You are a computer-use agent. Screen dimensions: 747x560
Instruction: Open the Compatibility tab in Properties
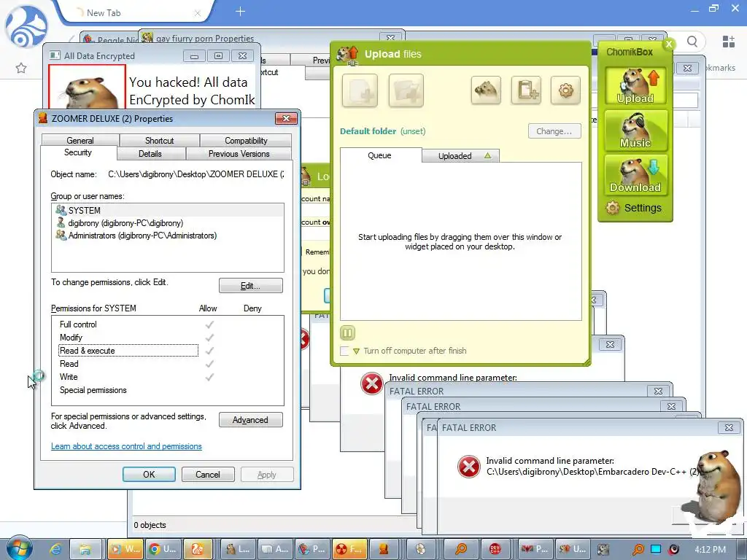coord(246,141)
